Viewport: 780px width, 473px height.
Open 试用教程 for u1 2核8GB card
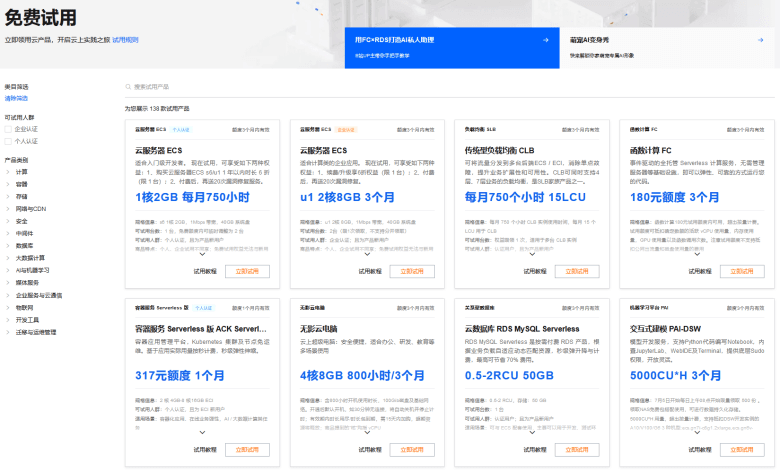pyautogui.click(x=370, y=272)
